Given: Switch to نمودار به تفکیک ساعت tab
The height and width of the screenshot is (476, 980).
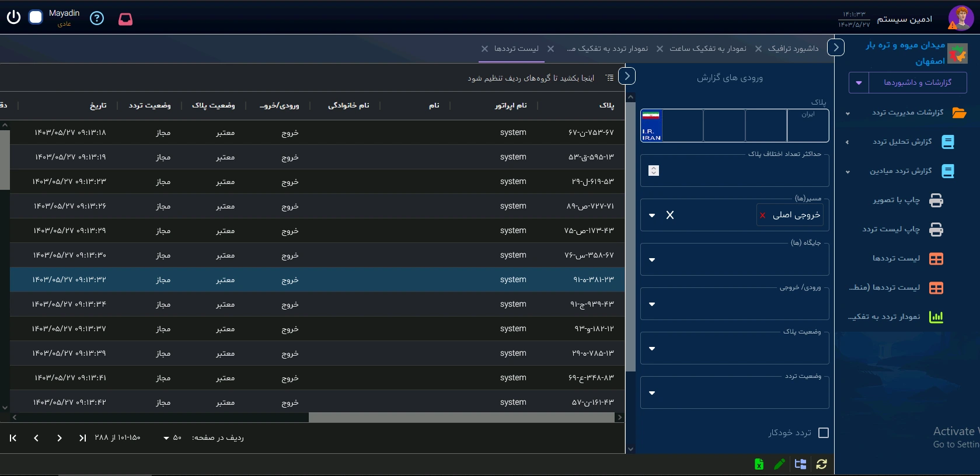Looking at the screenshot, I should 708,48.
